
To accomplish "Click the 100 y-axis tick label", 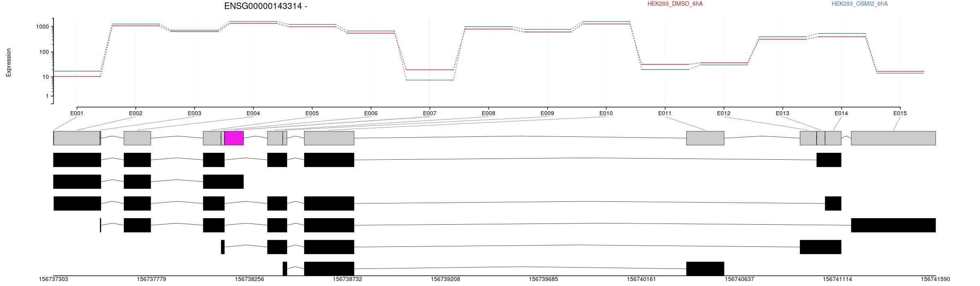I will (44, 52).
